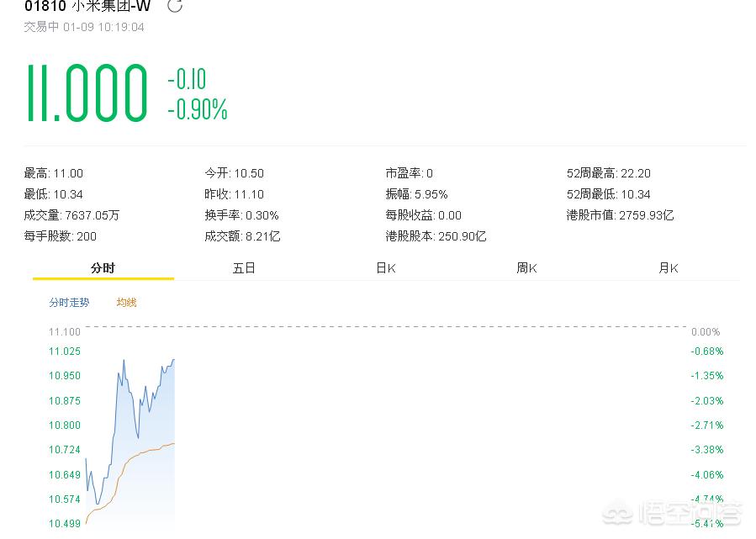Click the 市盈率: 0 entry
Viewport: 756px width, 539px height.
[410, 173]
